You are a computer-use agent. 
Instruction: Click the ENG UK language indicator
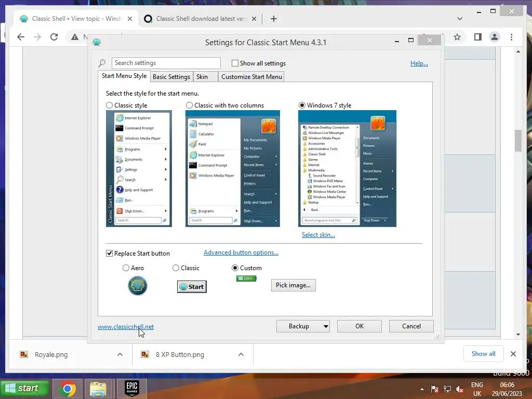click(477, 389)
